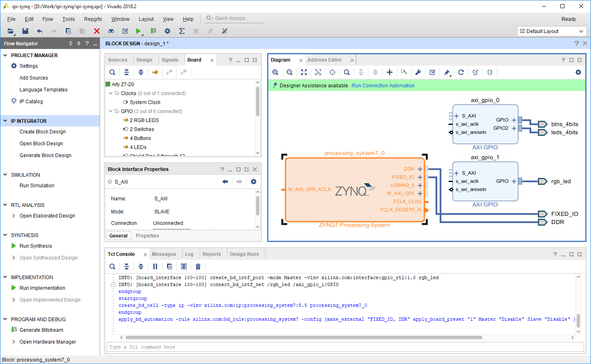Viewport: 591px width, 364px height.
Task: Open the IP Catalog
Action: click(x=31, y=102)
